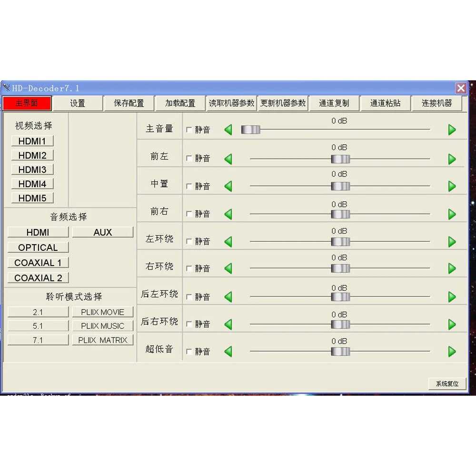Viewport: 476px width, 476px height.
Task: Click 连接机器 to connect device
Action: (x=437, y=103)
